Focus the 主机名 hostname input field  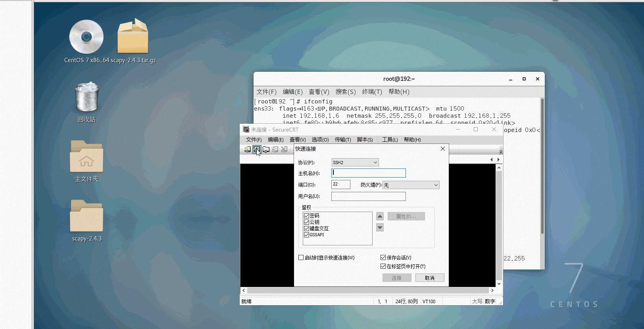(x=369, y=173)
